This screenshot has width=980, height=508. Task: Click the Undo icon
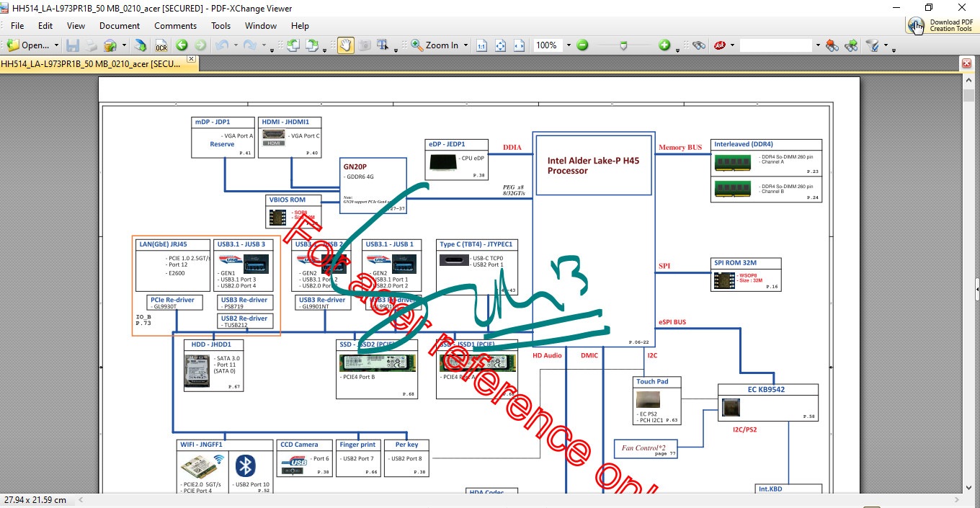pos(221,45)
